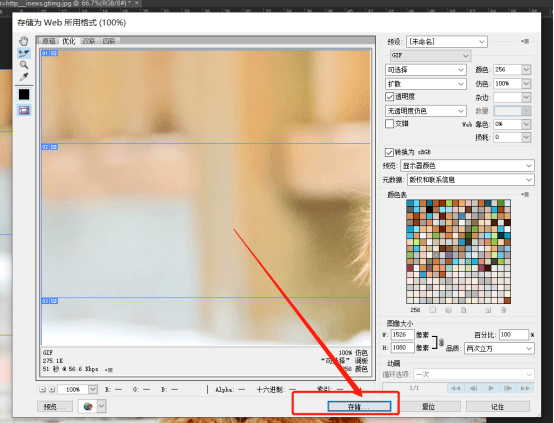
Task: Toggle the 透明度 checkbox
Action: pos(389,97)
